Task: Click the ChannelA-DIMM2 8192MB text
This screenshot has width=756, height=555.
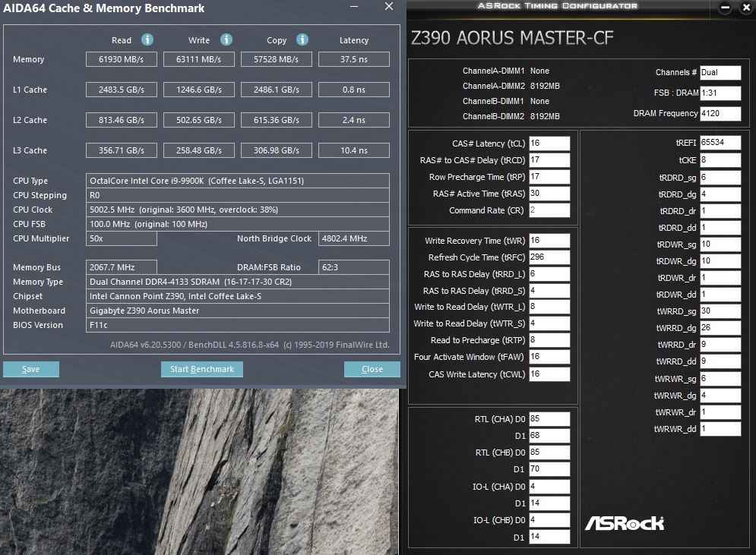Action: point(511,87)
